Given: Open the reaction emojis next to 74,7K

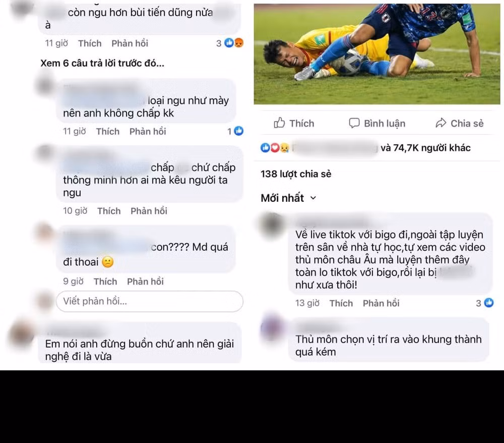Looking at the screenshot, I should tap(275, 148).
